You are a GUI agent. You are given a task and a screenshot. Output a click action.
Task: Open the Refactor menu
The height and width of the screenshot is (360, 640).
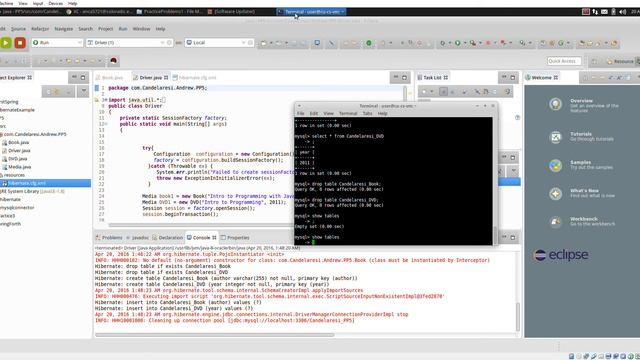40,29
